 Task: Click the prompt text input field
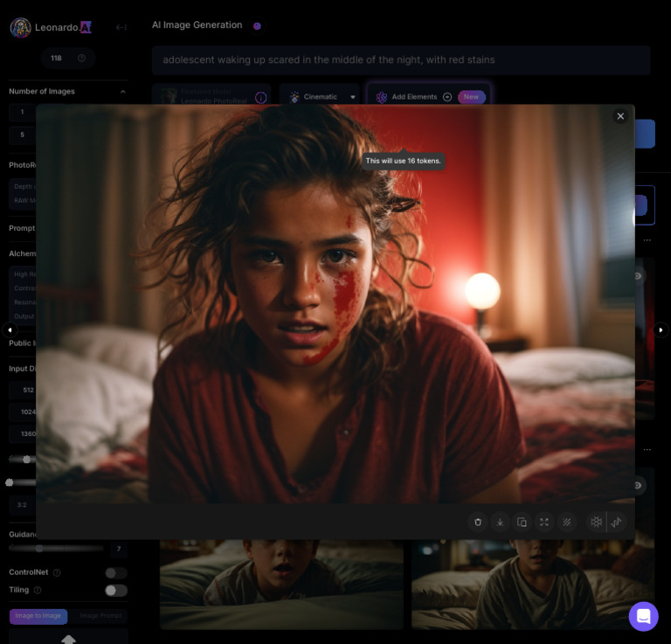[x=401, y=60]
